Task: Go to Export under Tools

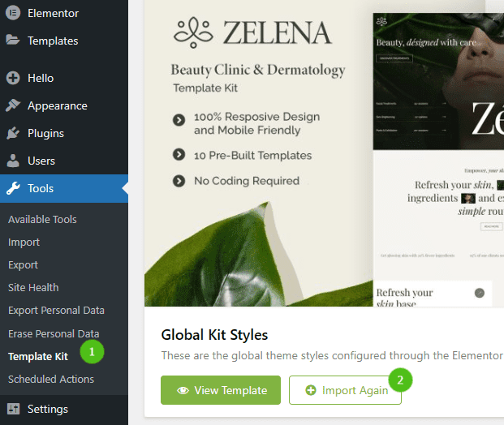Action: tap(23, 264)
